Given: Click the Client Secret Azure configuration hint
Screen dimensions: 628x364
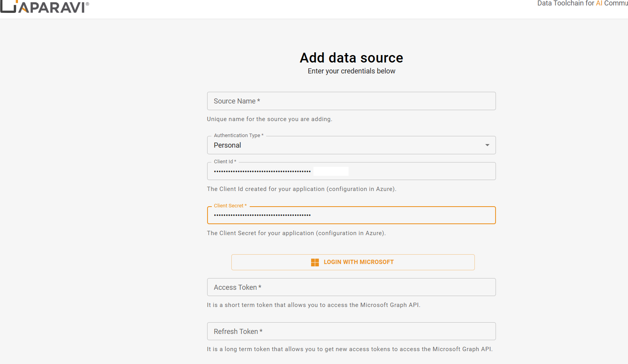Looking at the screenshot, I should (x=296, y=233).
